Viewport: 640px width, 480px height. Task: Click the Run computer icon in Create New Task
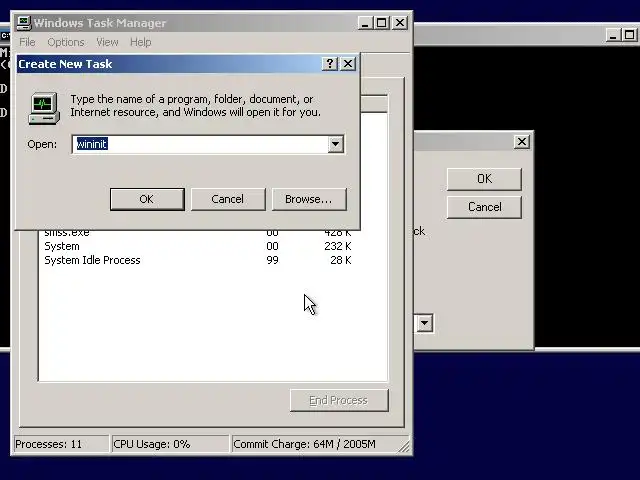click(x=44, y=109)
